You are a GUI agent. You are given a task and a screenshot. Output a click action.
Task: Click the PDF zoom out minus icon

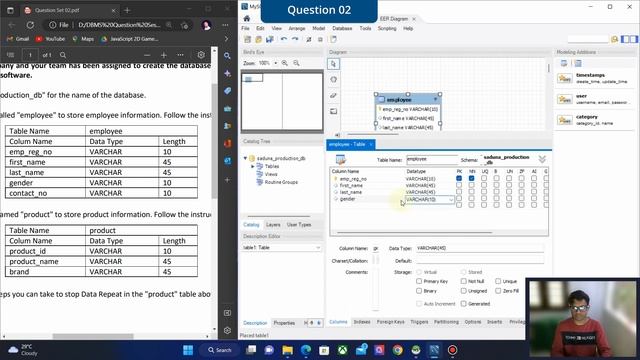147,55
